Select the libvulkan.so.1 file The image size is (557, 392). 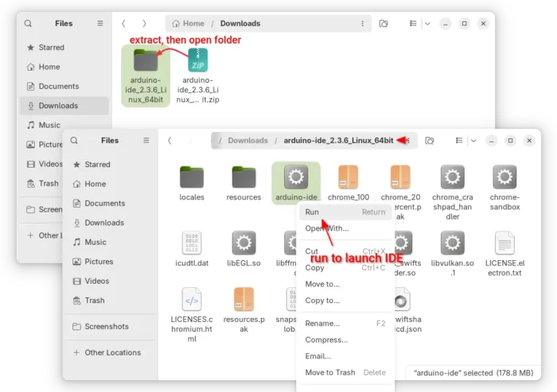tap(452, 254)
